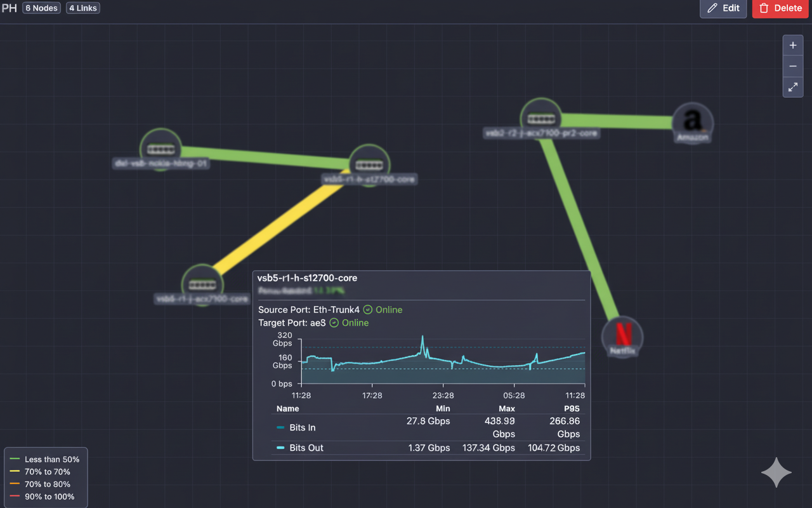Click the Edit button
Screen dimensions: 812x508
[723, 8]
